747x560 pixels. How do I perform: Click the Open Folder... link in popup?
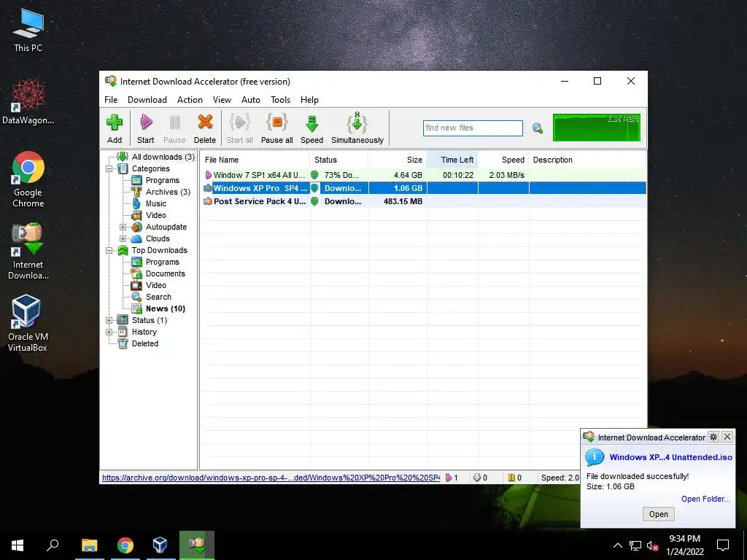pyautogui.click(x=705, y=499)
